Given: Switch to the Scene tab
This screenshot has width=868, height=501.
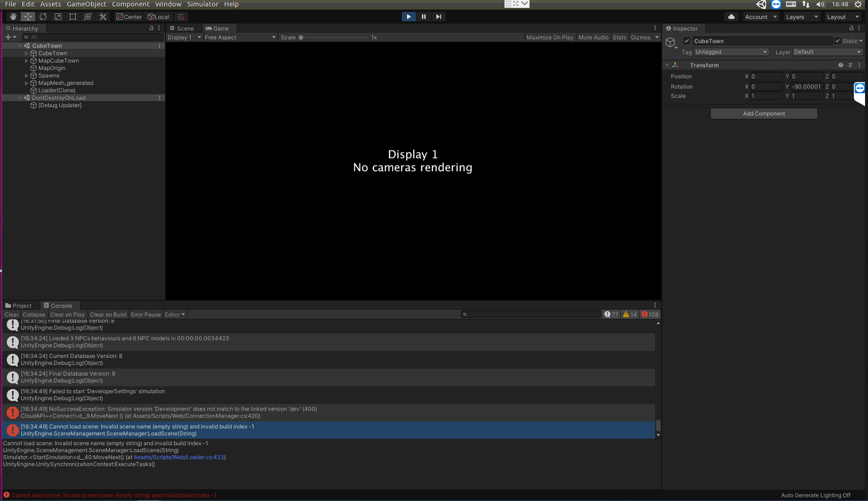Looking at the screenshot, I should pos(184,28).
